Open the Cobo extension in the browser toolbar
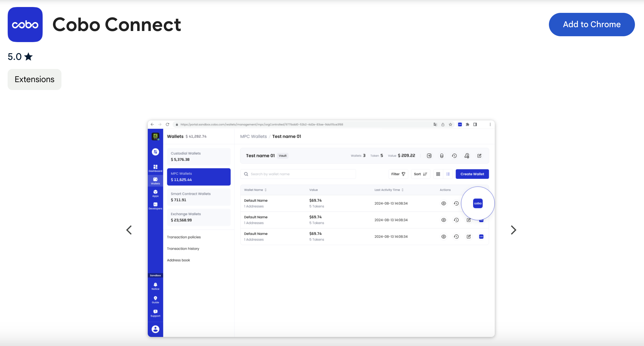Viewport: 644px width, 346px height. coord(460,124)
